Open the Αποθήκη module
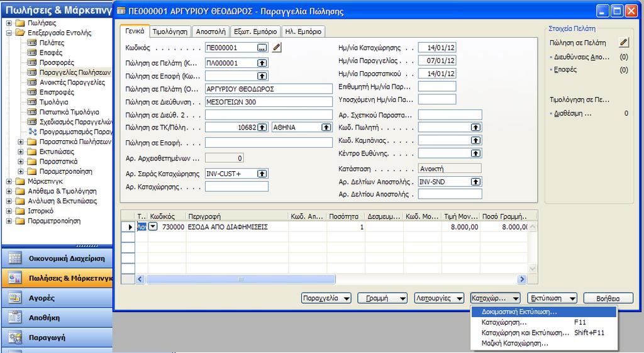The image size is (644, 353). pyautogui.click(x=57, y=318)
